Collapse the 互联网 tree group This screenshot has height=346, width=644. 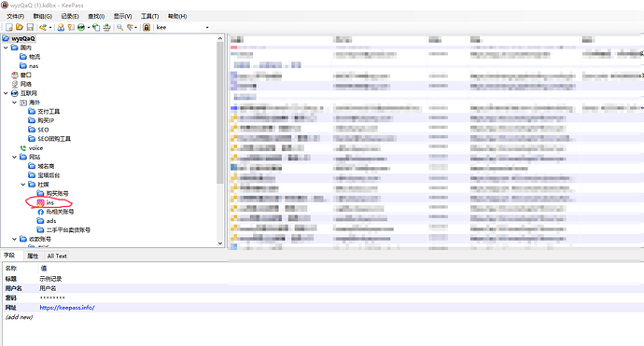pyautogui.click(x=6, y=93)
